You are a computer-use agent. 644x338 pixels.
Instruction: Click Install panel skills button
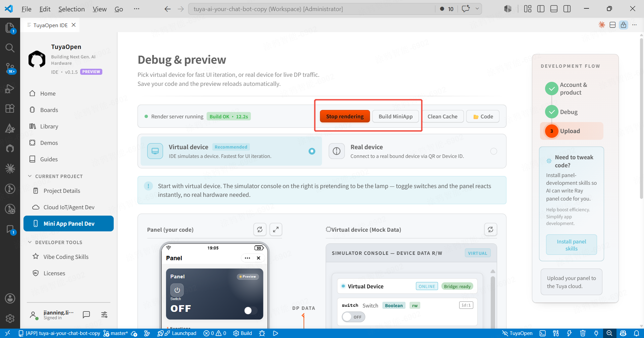pyautogui.click(x=571, y=245)
